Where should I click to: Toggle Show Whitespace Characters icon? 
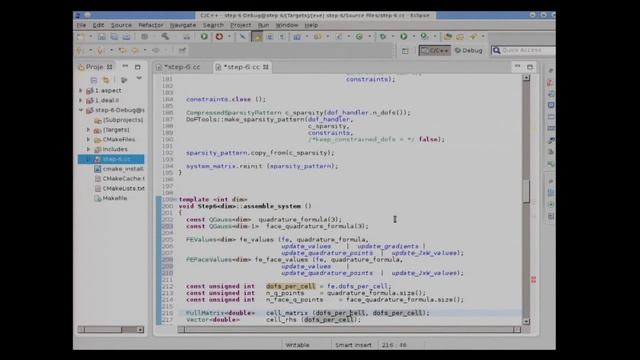[282, 37]
